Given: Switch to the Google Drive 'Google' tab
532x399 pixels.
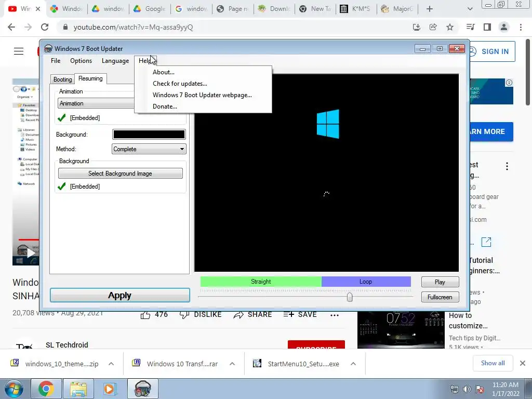Looking at the screenshot, I should pyautogui.click(x=150, y=9).
